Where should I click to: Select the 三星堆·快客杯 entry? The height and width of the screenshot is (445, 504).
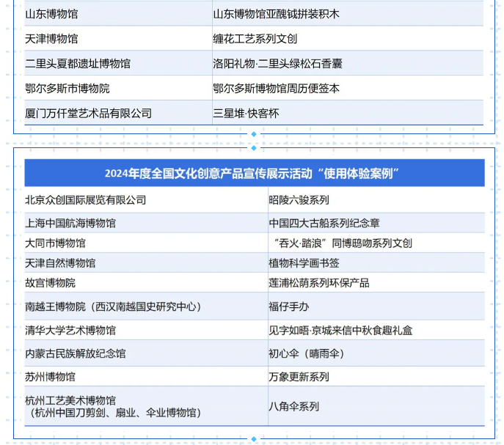(246, 114)
